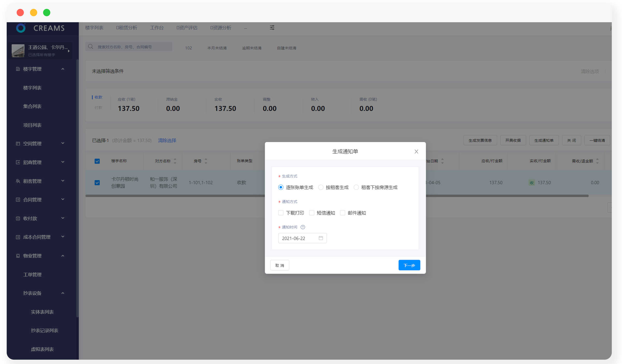Image resolution: width=622 pixels, height=364 pixels.
Task: Click the building thumbnail in project selector
Action: click(18, 50)
